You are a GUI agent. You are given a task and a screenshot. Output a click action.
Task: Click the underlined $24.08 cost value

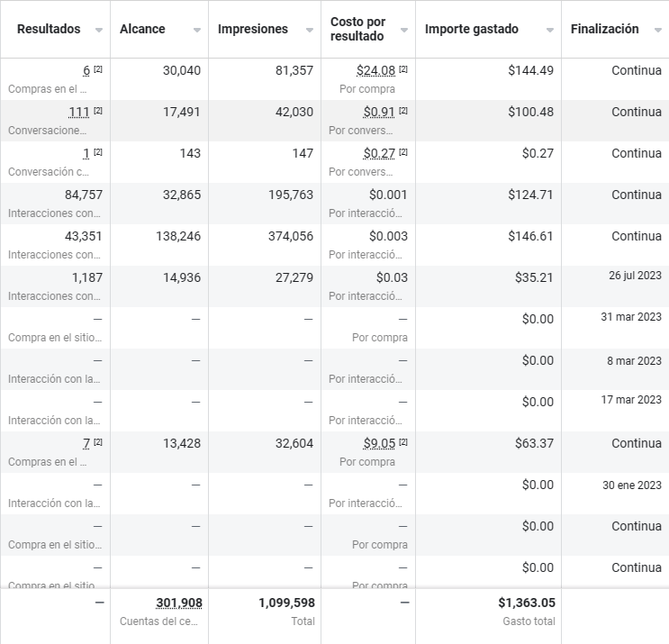coord(375,70)
